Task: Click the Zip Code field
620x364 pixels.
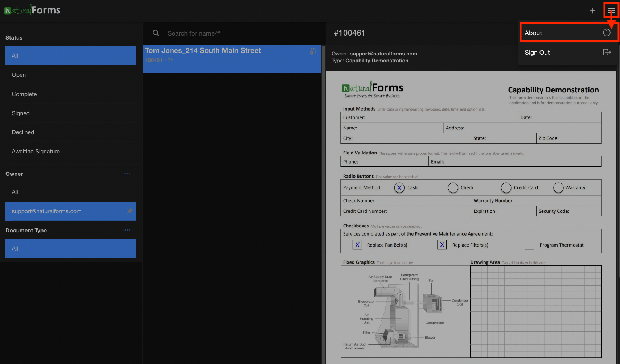Action: click(569, 138)
